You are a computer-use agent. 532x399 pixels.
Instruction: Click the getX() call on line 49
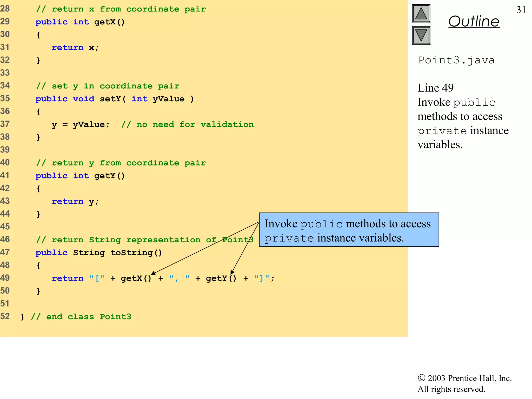pyautogui.click(x=136, y=278)
